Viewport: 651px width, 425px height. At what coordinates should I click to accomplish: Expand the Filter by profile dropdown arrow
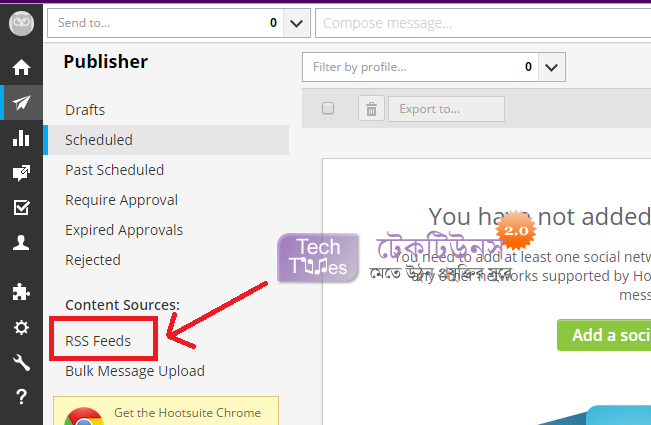click(x=551, y=67)
